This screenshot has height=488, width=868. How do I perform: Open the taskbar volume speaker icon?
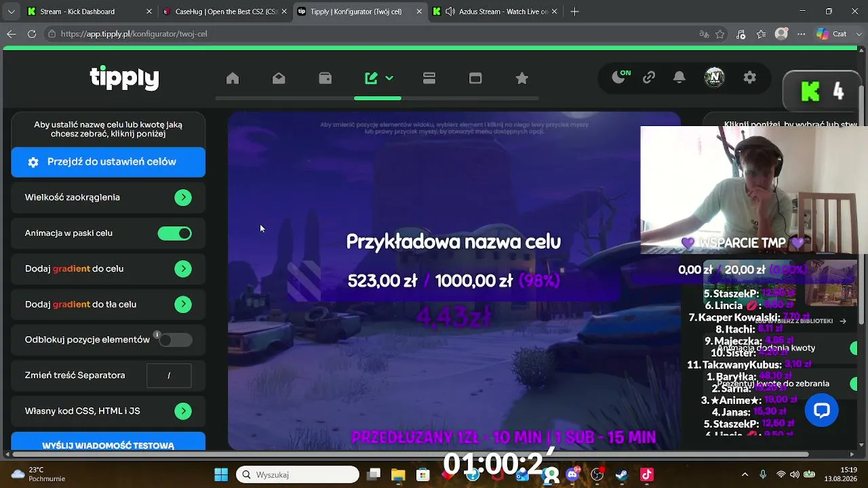[794, 474]
